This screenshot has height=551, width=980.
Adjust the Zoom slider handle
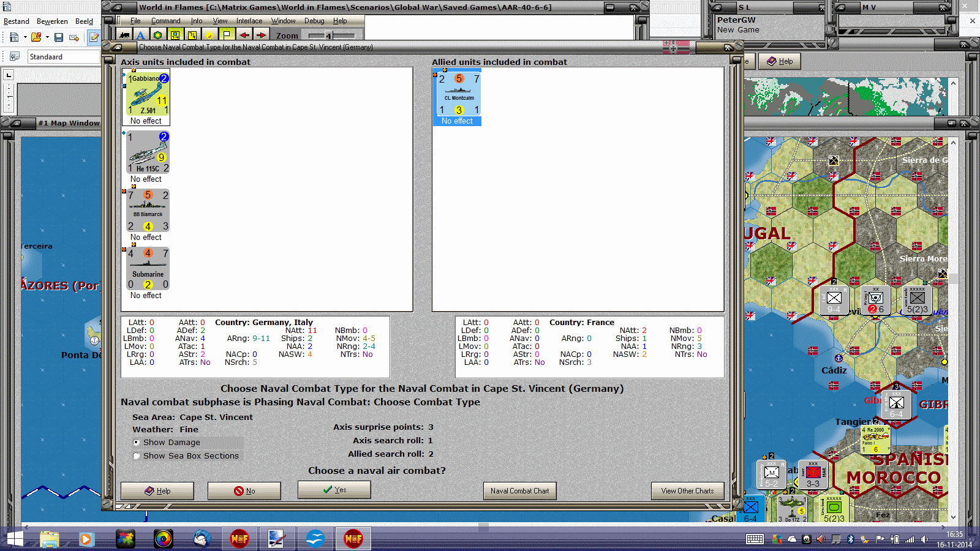click(x=328, y=36)
